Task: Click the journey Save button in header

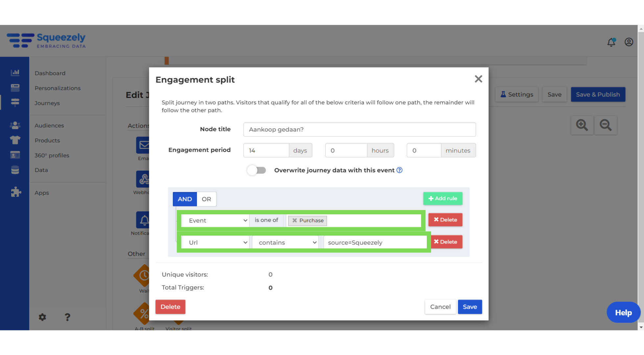Action: (554, 94)
